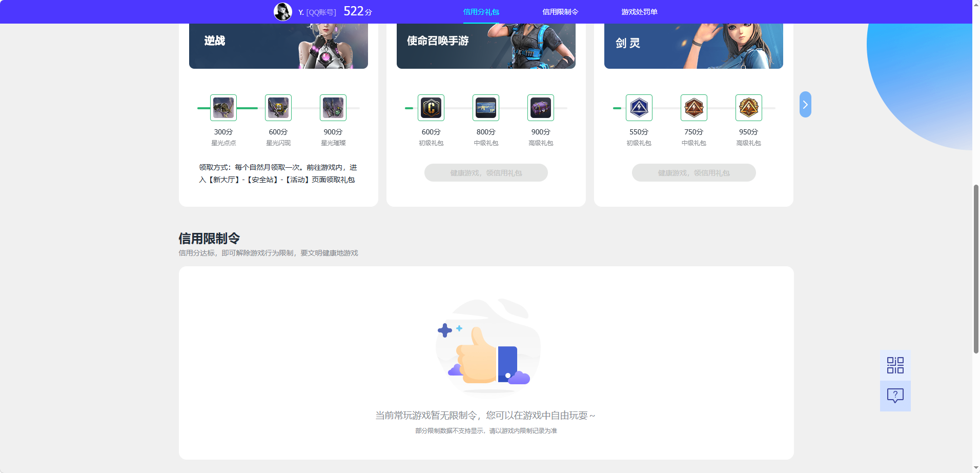Click the 逆战 300分 score label
Image resolution: width=980 pixels, height=473 pixels.
coord(223,132)
